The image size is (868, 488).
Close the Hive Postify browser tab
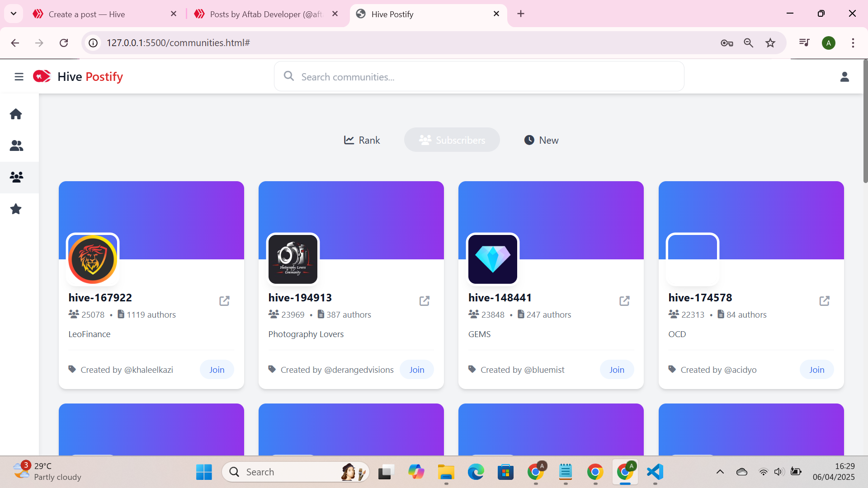[496, 14]
